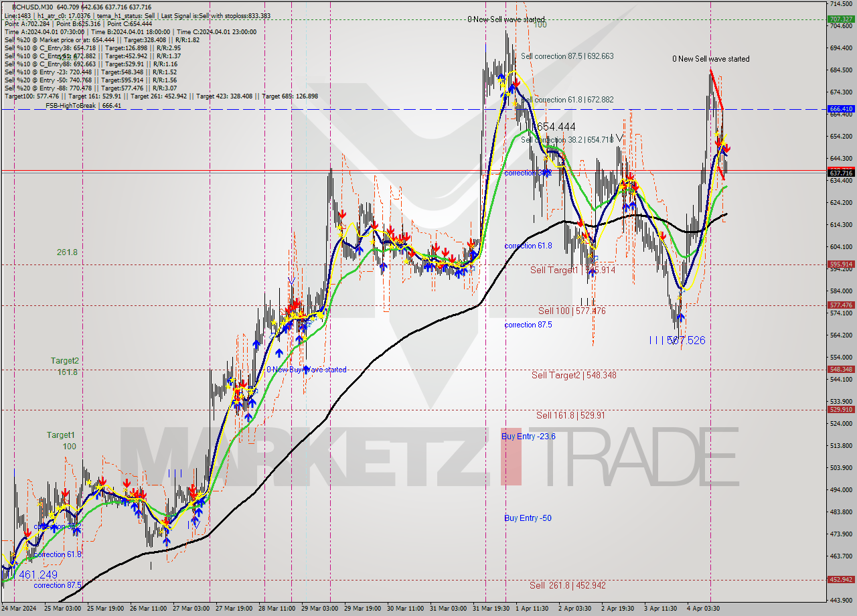Viewport: 857px width, 616px height.
Task: Click the '30 Mar 11:00' time axis label
Action: [406, 609]
